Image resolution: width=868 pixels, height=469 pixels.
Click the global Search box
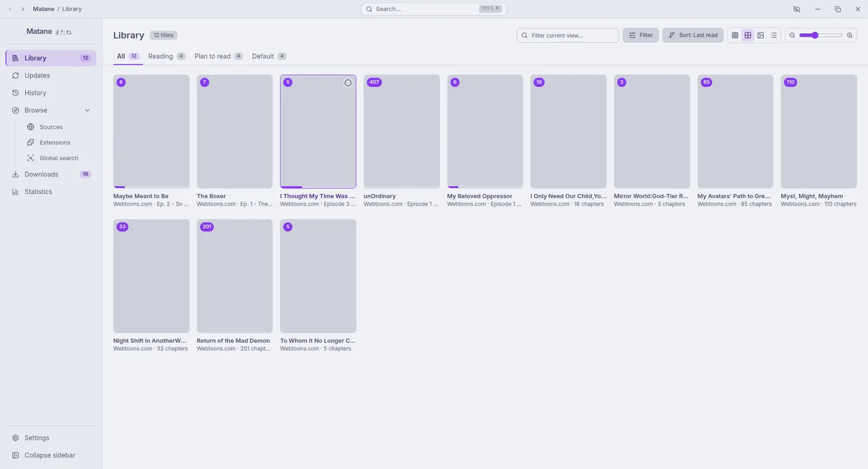tap(434, 9)
